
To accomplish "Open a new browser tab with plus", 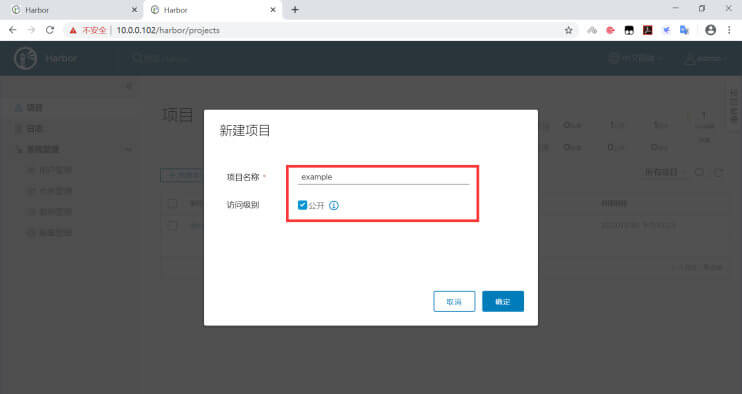I will point(295,9).
